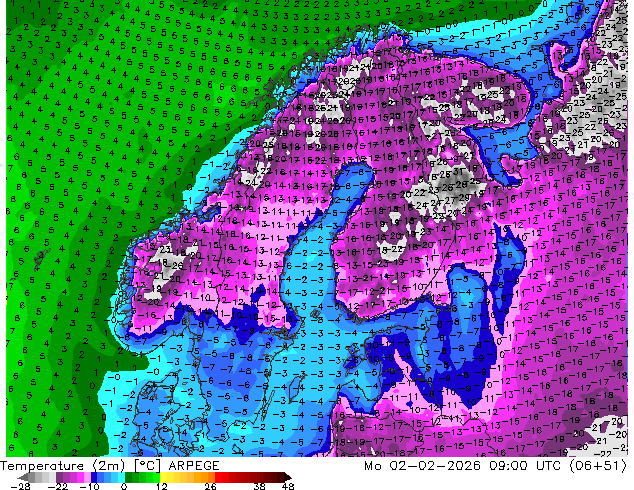Click the orange segment of the color scale

click(204, 477)
